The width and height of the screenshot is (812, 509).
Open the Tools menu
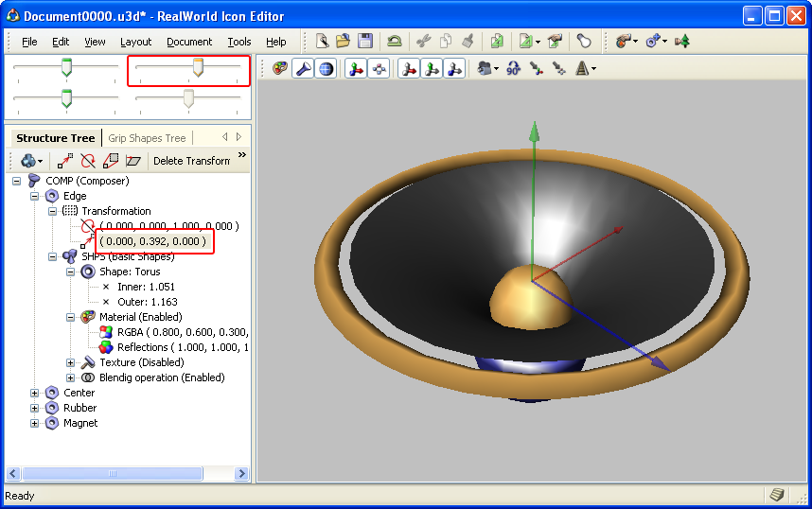[239, 42]
